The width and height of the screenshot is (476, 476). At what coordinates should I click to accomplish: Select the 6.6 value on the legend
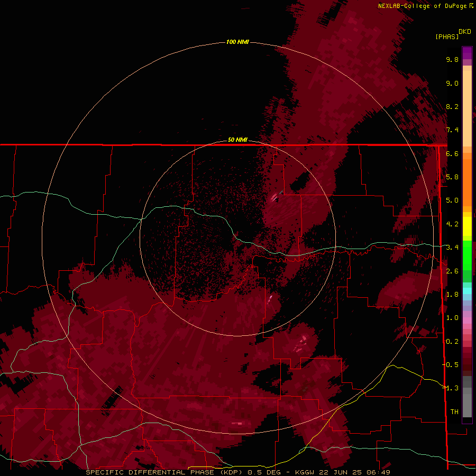tap(452, 153)
